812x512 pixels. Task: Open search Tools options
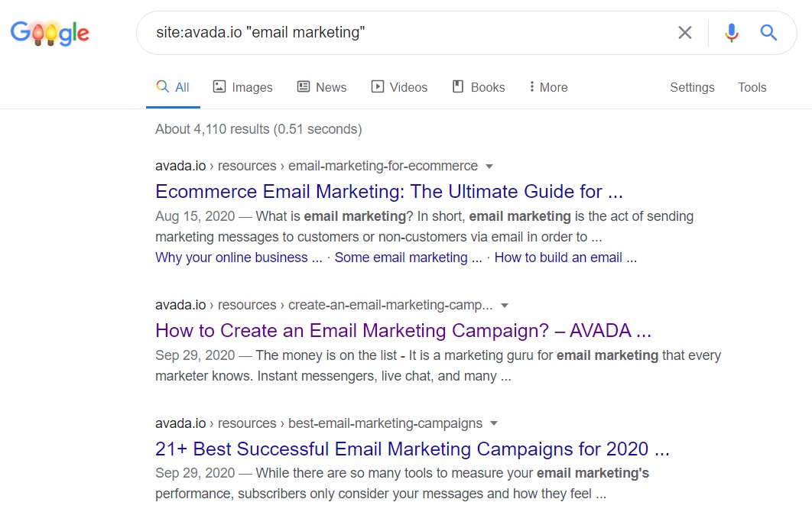(752, 87)
